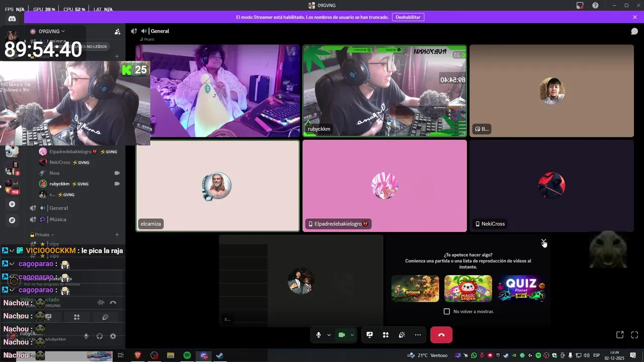This screenshot has height=362, width=644.
Task: Open File Explorer from the taskbar
Action: coord(171,355)
